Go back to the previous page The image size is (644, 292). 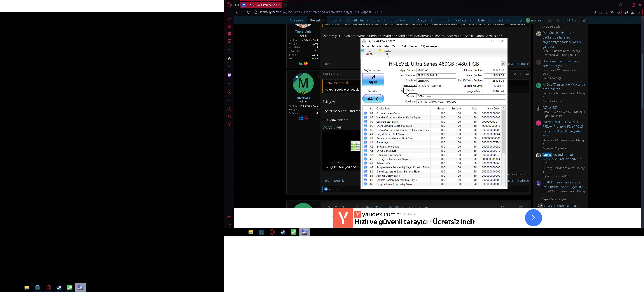pos(237,12)
